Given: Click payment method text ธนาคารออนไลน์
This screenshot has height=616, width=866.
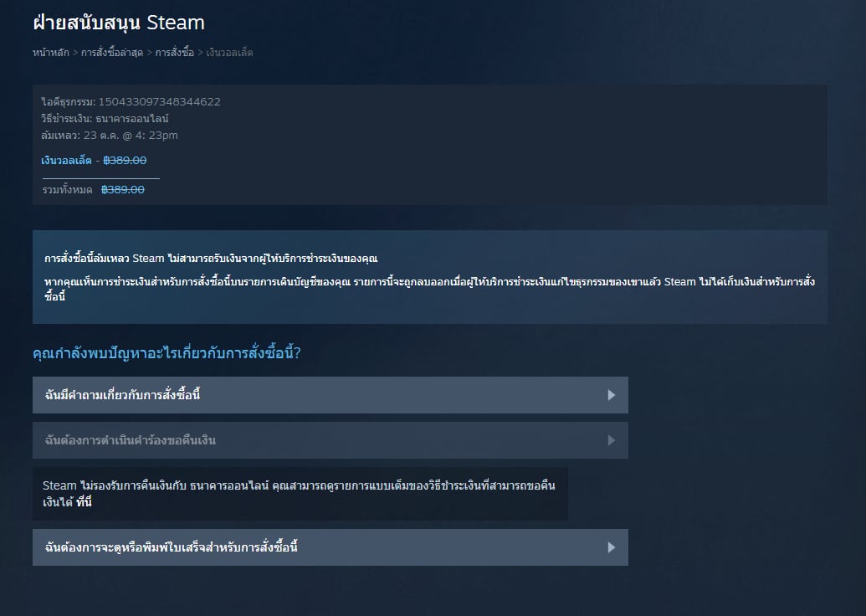Looking at the screenshot, I should pyautogui.click(x=132, y=119).
